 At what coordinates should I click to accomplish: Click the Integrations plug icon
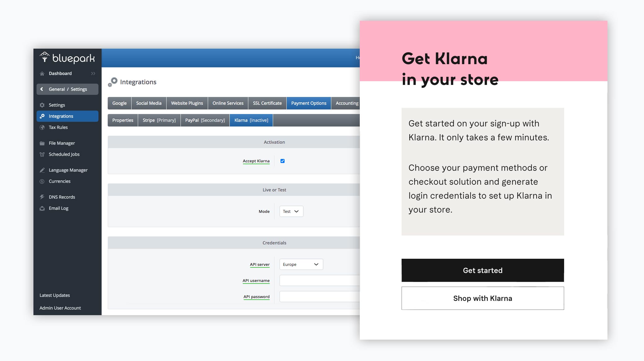tap(42, 116)
